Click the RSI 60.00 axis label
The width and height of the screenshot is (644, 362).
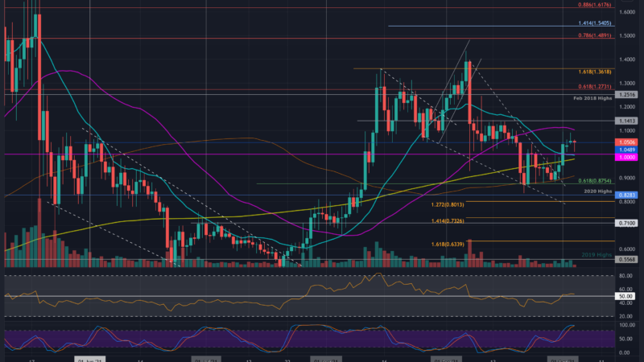click(625, 290)
